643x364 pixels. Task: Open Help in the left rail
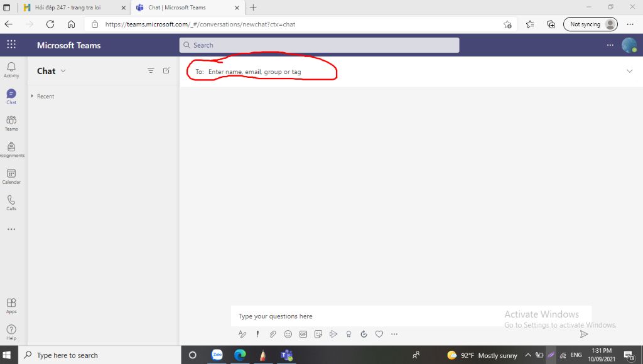11,333
